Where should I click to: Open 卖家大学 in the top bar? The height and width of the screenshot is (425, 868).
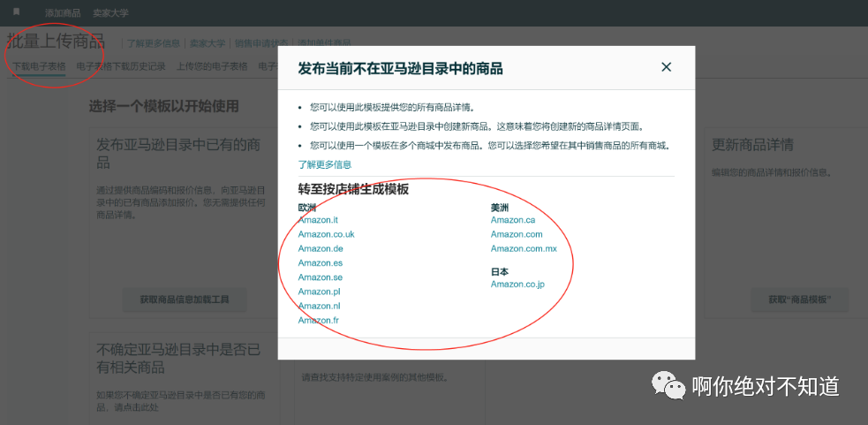(110, 12)
